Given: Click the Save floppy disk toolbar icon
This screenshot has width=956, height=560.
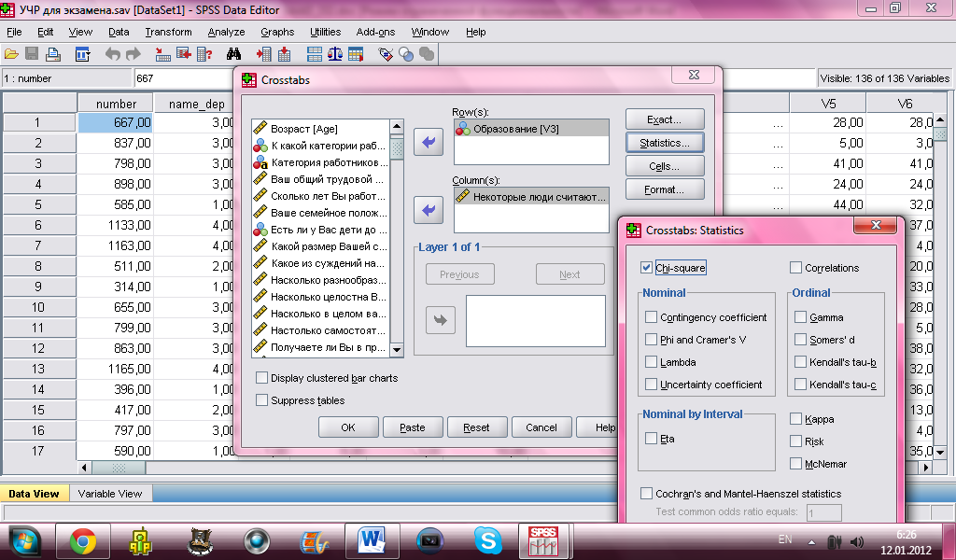Looking at the screenshot, I should coord(32,54).
